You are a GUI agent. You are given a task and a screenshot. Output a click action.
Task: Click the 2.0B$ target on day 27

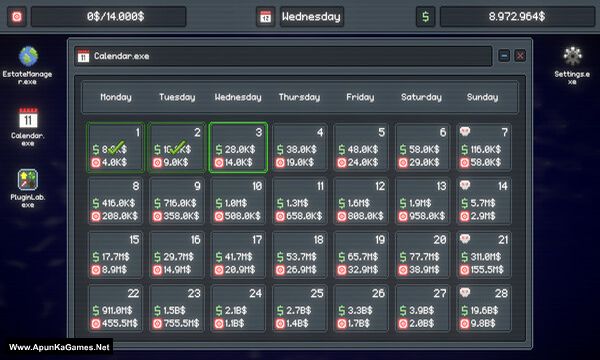422,324
